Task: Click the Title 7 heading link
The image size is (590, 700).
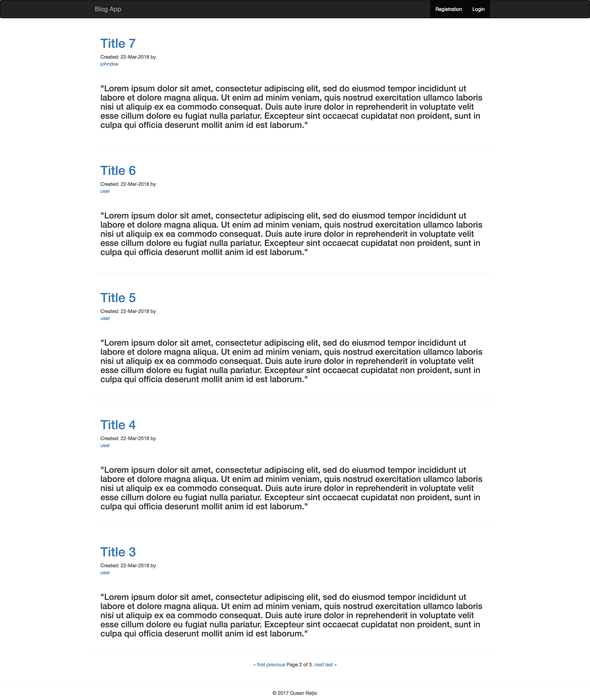Action: 118,43
